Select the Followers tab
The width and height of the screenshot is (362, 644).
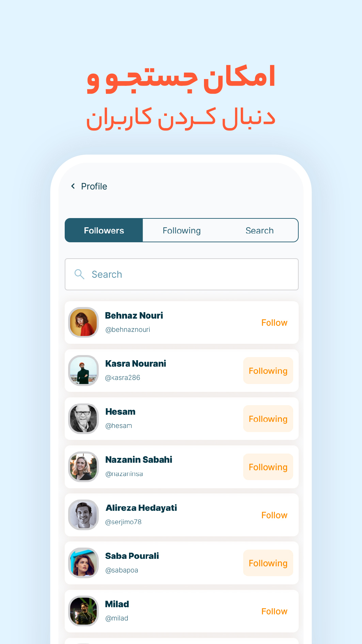coord(104,230)
